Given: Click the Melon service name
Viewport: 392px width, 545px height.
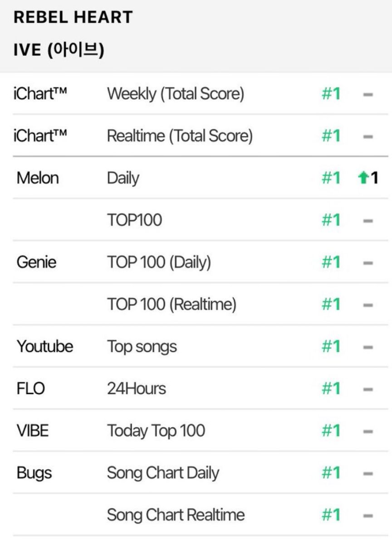Looking at the screenshot, I should point(38,178).
